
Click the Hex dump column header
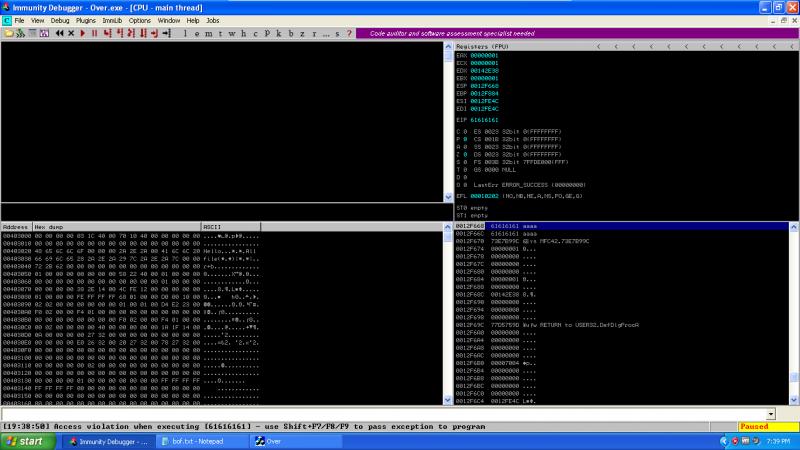(117, 227)
